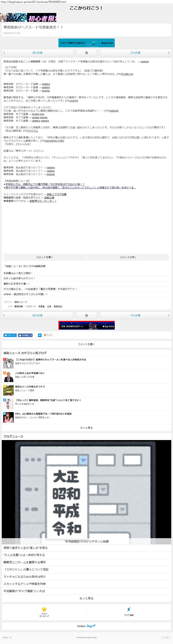
Task: Open thumbnail of インスタ映え post
Action: click(x=8, y=390)
